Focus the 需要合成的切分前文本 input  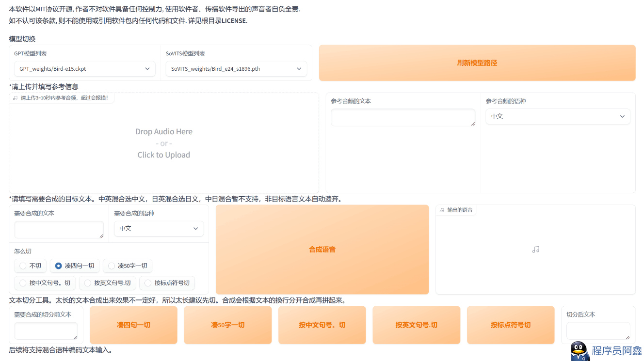[x=46, y=331]
